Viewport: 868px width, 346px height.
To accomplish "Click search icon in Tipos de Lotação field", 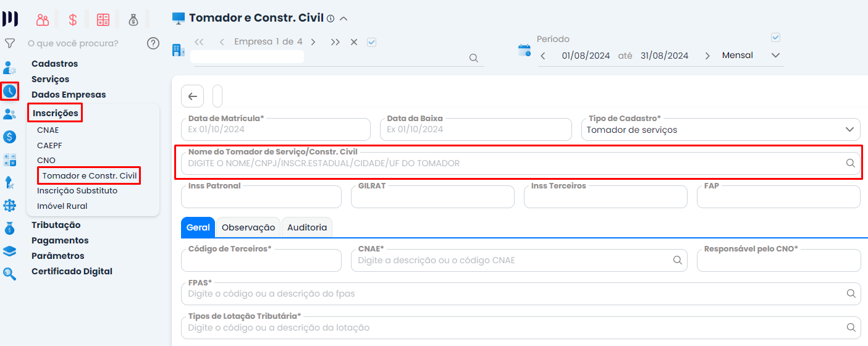I will coord(851,327).
